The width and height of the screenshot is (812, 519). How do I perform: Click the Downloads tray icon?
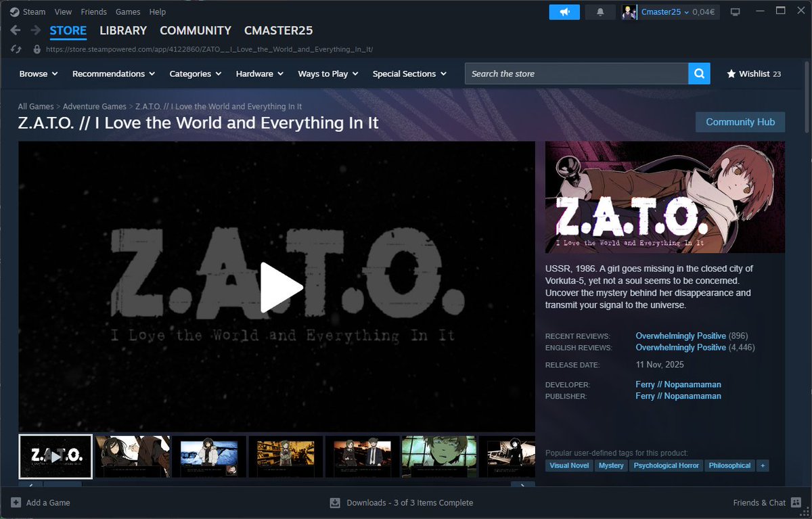point(335,503)
